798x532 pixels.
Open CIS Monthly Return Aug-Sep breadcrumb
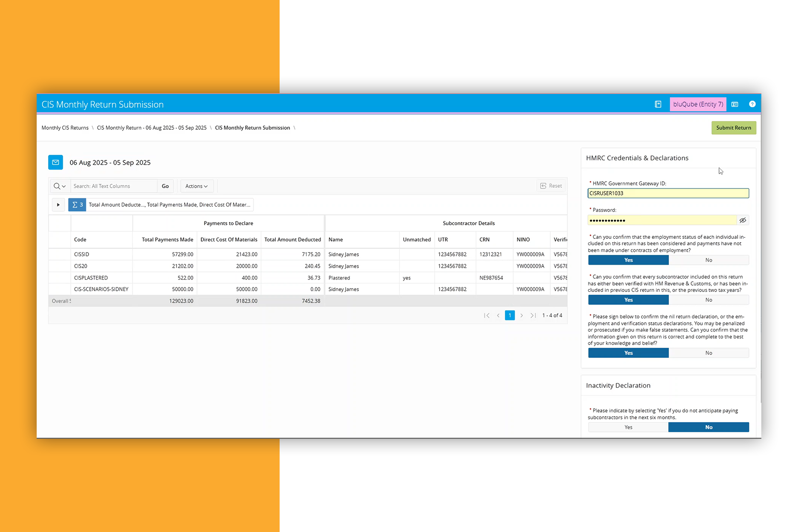tap(152, 128)
